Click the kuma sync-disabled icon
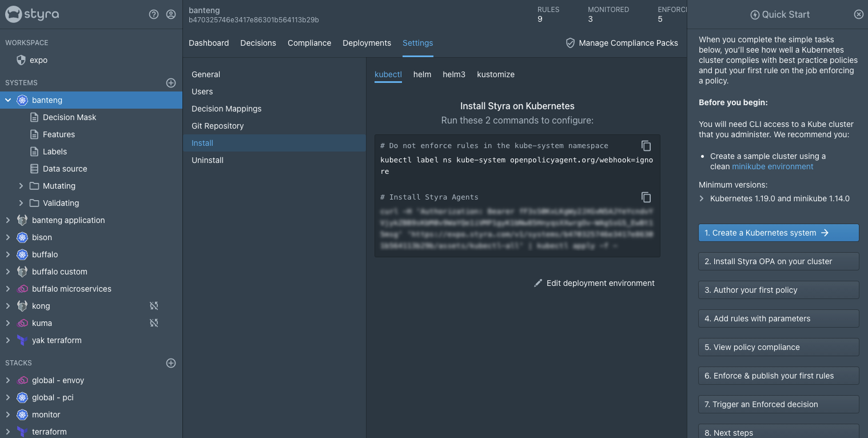The height and width of the screenshot is (438, 868). point(154,323)
